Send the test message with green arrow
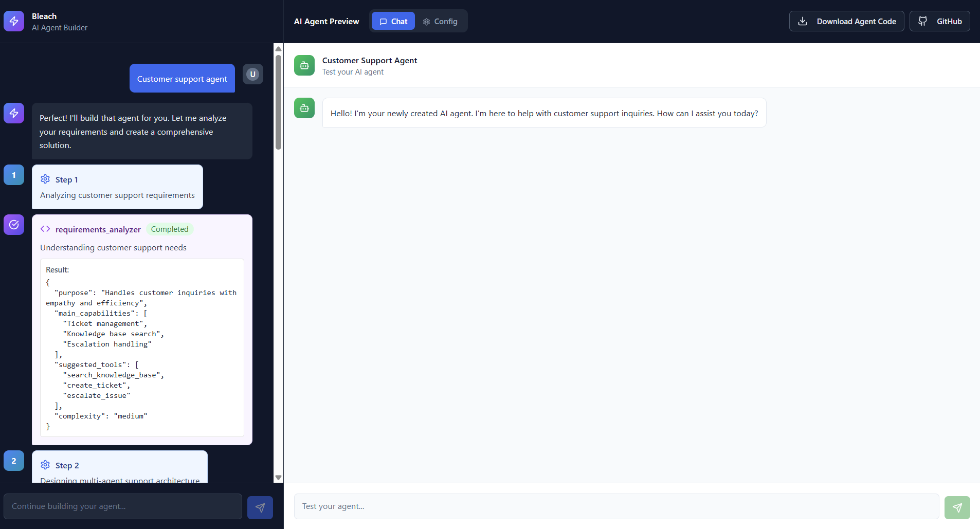The image size is (980, 529). [957, 507]
